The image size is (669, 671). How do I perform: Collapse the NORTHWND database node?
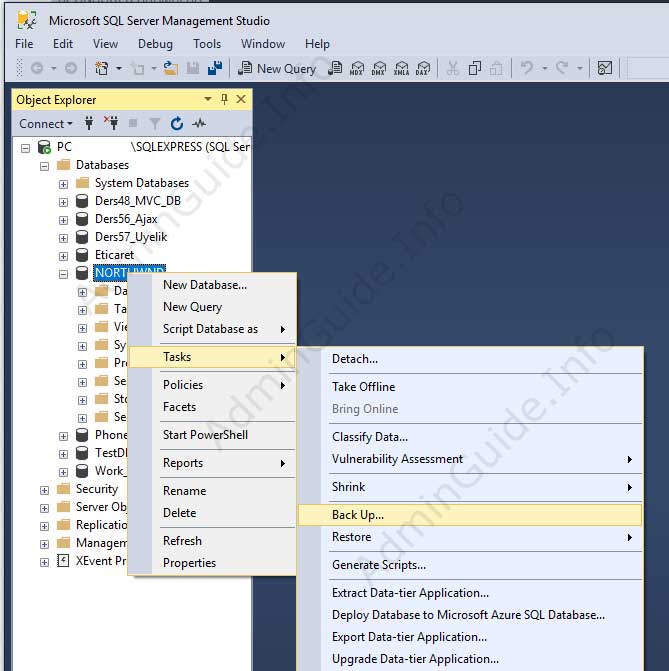coord(63,274)
